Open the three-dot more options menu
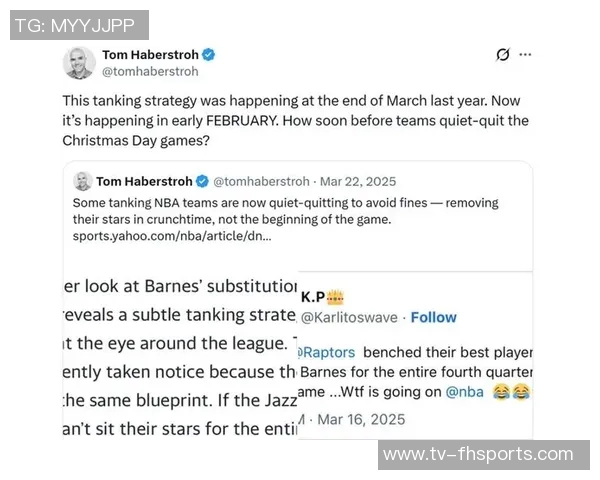Image resolution: width=600 pixels, height=480 pixels. coord(525,55)
